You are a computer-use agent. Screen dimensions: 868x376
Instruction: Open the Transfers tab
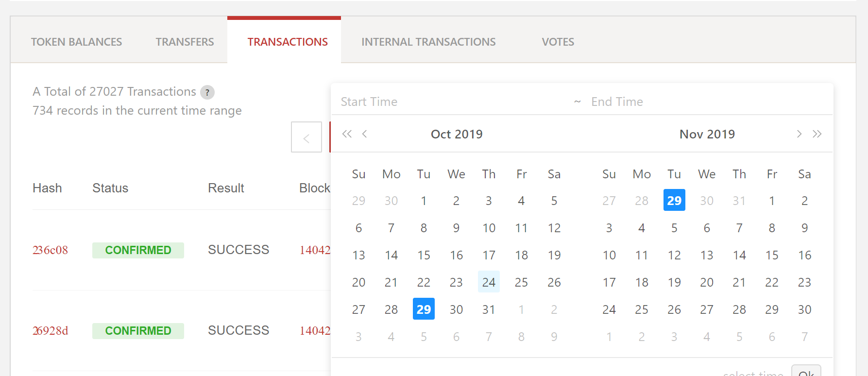click(x=185, y=42)
